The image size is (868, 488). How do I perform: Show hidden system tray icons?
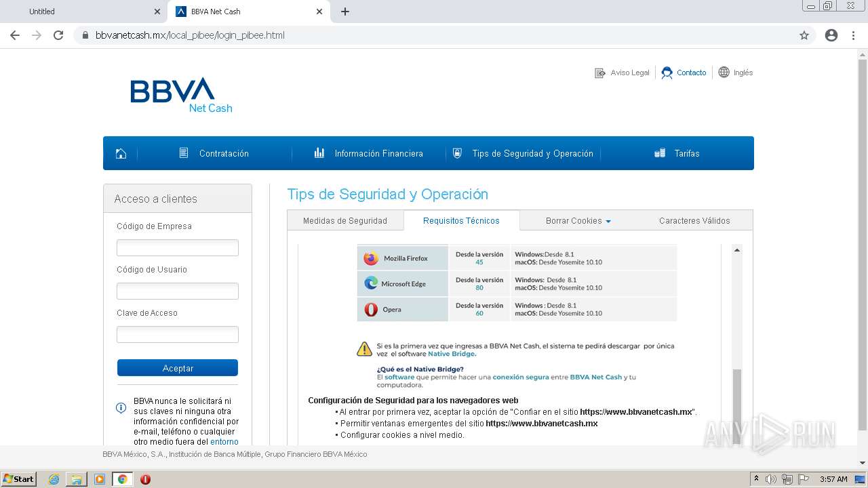756,479
